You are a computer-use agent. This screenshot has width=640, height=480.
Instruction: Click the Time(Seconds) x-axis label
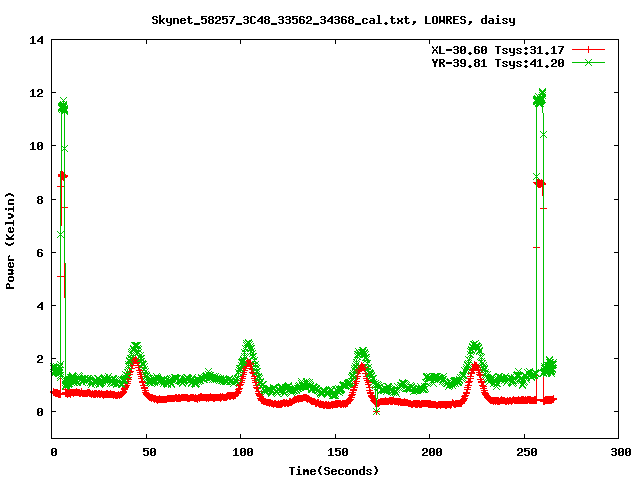(335, 470)
